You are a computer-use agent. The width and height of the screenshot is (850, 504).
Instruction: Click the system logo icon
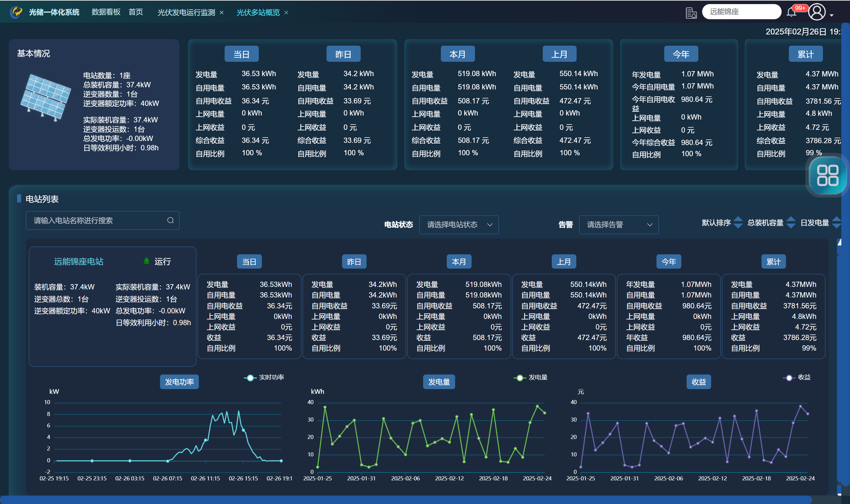point(16,12)
